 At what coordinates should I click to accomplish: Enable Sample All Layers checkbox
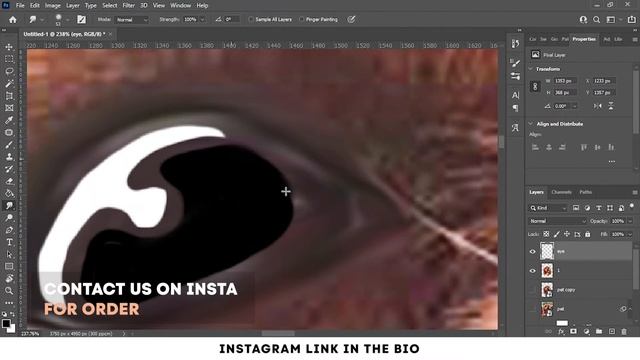(251, 20)
